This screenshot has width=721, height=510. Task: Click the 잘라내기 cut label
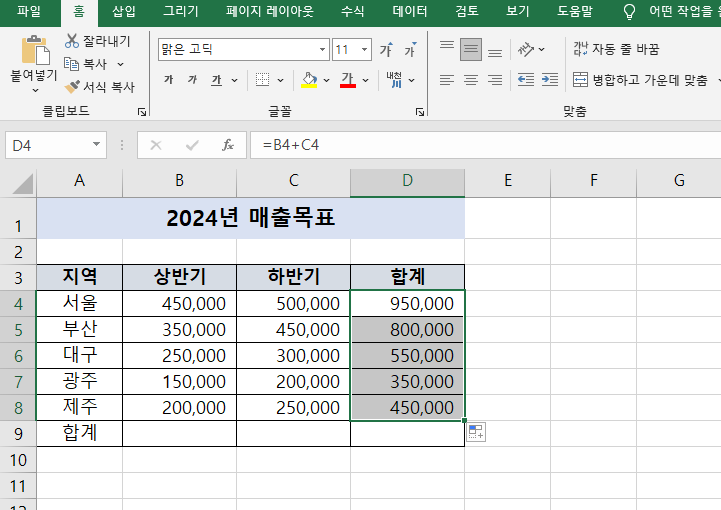(x=107, y=41)
